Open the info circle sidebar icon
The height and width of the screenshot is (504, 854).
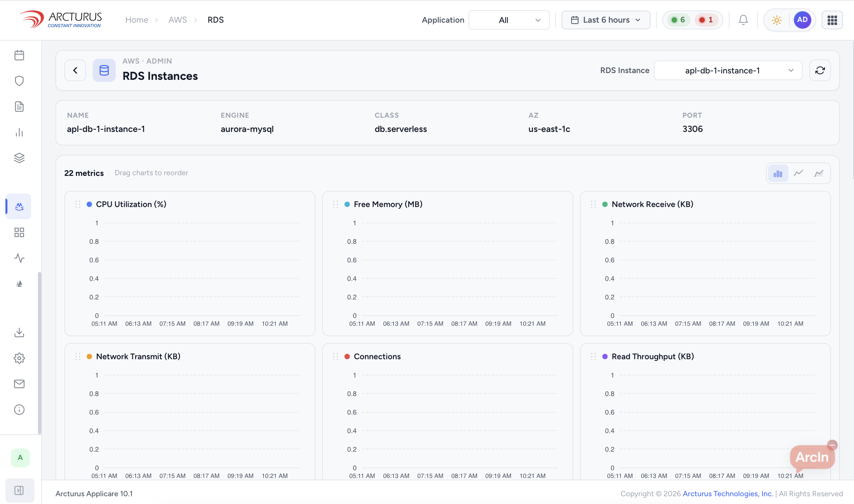(x=19, y=410)
